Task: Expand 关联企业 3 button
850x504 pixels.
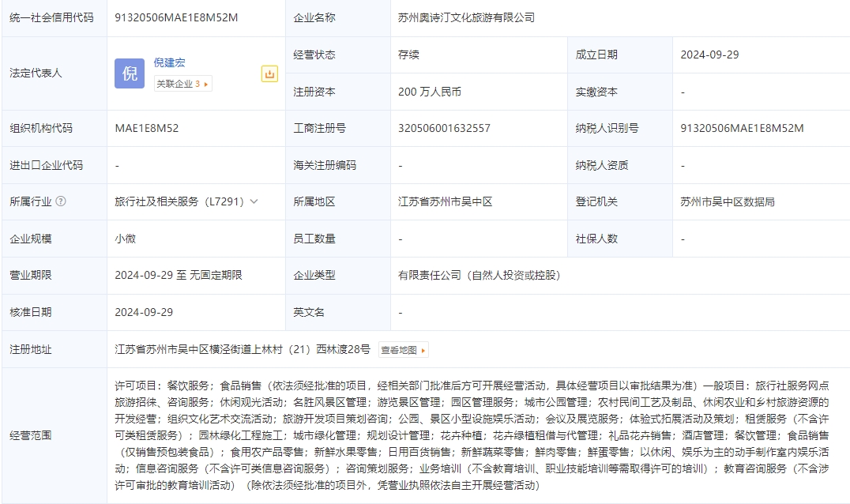Action: point(182,84)
